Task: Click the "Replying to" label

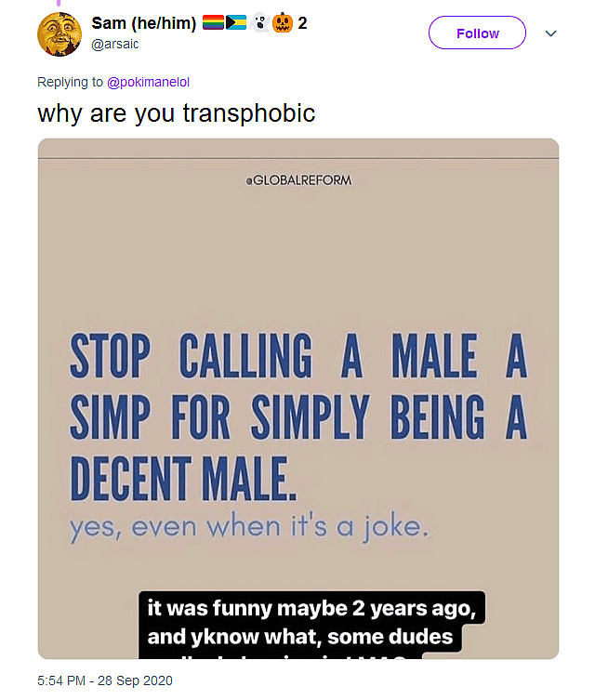Action: (70, 82)
